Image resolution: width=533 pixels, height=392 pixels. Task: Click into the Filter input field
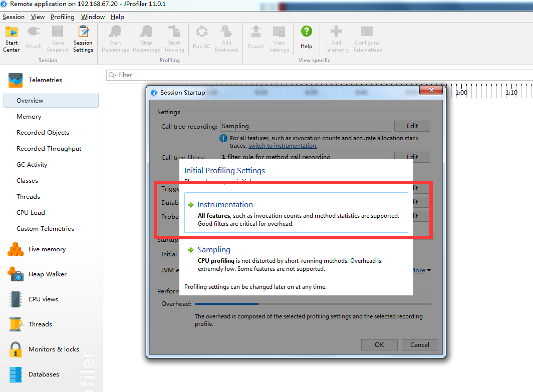320,75
